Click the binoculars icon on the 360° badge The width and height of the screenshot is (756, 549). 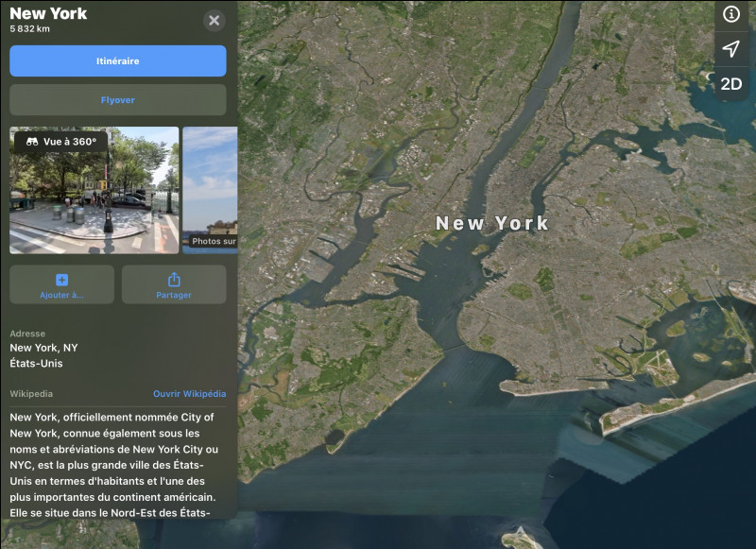click(32, 142)
